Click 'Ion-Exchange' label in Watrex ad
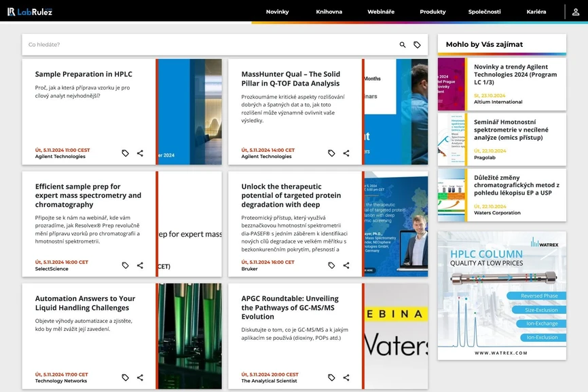588x392 pixels. pos(542,324)
